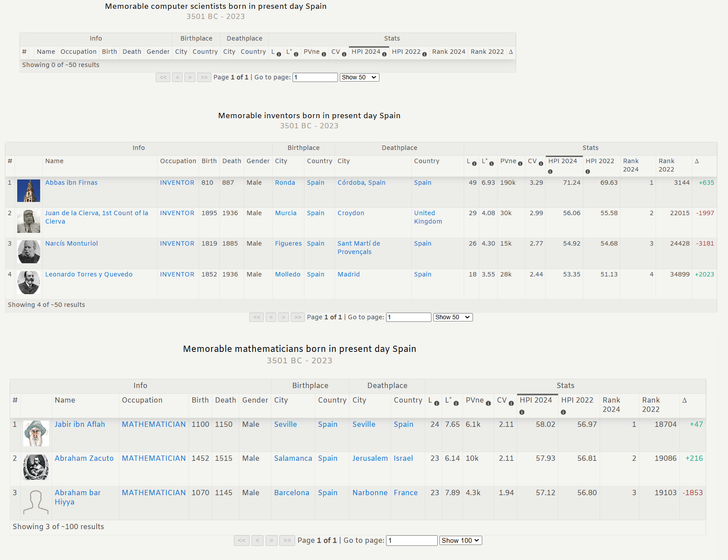
Task: Click last page button under mathematicians table
Action: [287, 540]
